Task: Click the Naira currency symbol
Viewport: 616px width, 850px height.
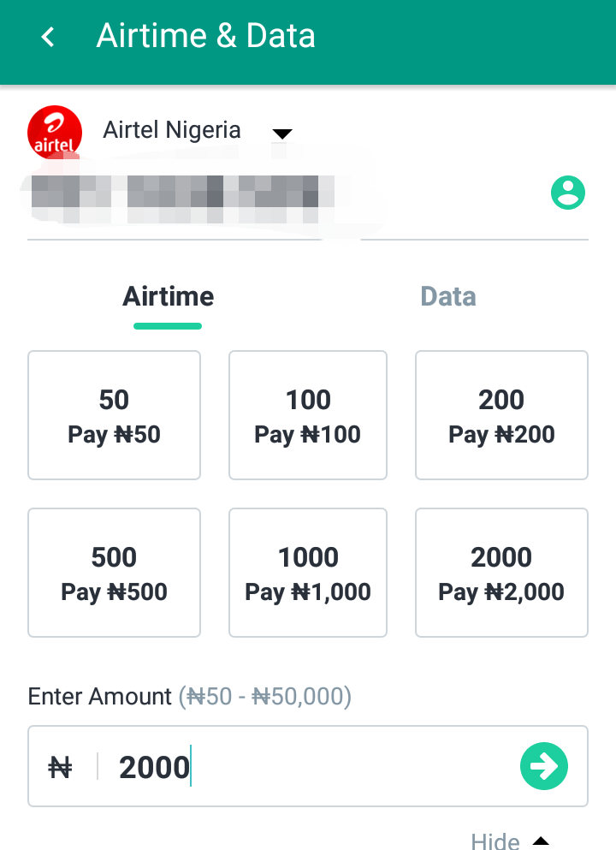Action: (x=60, y=768)
